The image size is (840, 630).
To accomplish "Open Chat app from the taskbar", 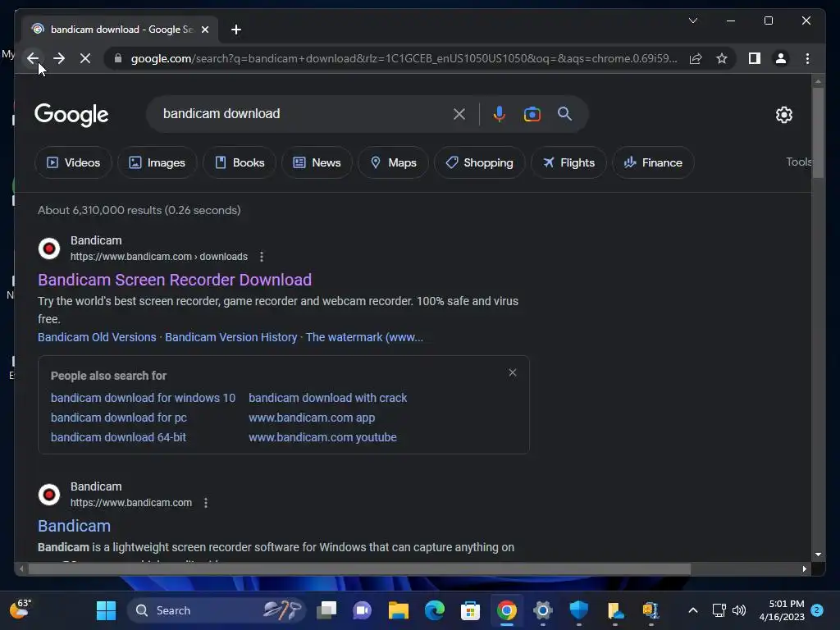I will [362, 610].
